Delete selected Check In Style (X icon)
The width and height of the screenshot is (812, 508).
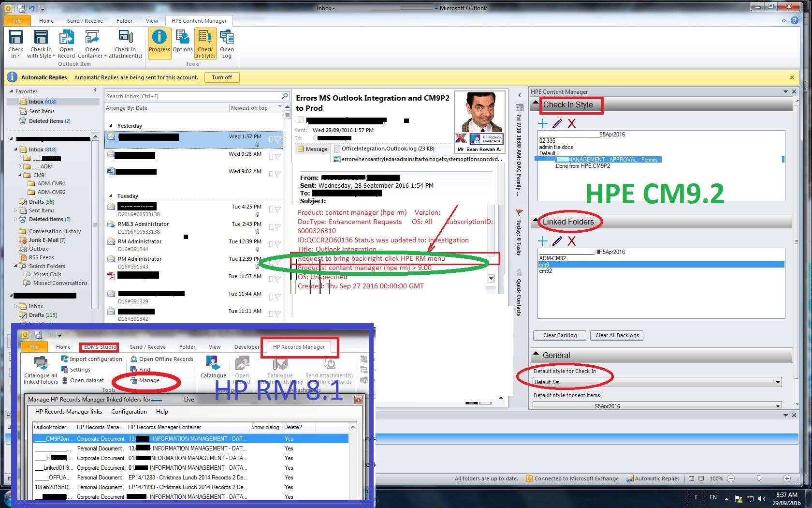[x=572, y=123]
